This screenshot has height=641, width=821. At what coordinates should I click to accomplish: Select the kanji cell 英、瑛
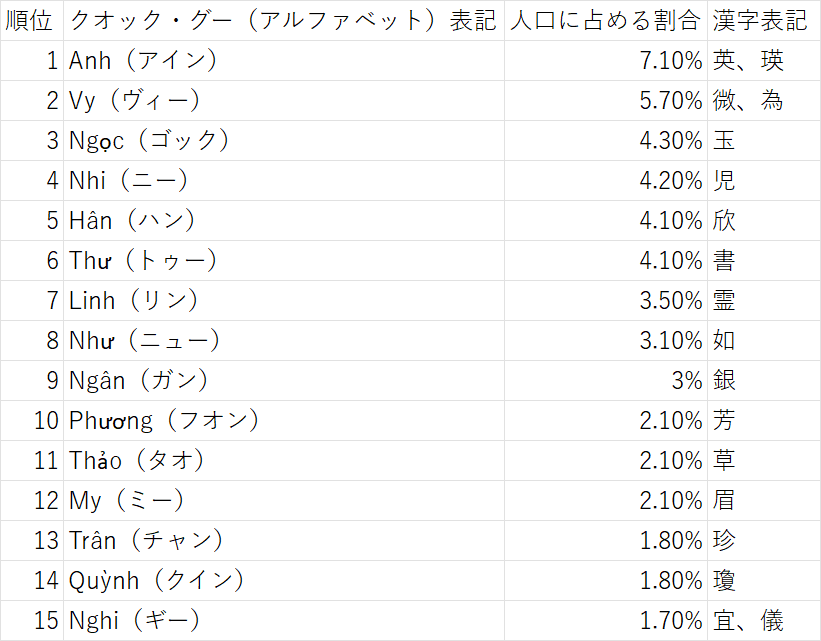(x=764, y=61)
